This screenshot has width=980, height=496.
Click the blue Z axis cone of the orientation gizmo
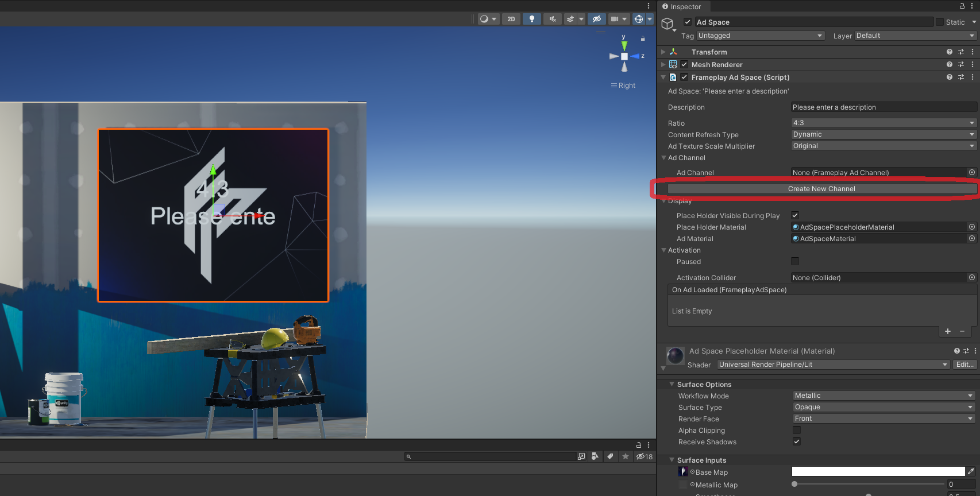pyautogui.click(x=635, y=56)
